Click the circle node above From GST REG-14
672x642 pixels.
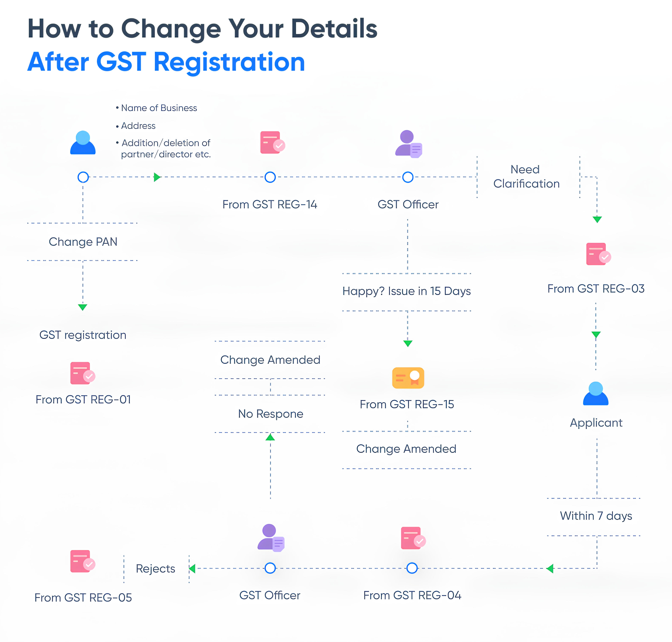[270, 177]
